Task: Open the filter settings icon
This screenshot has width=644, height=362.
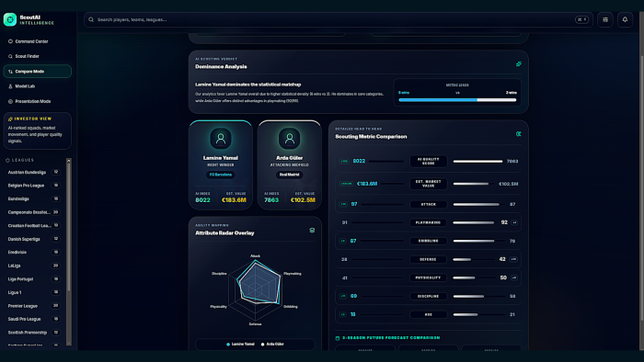Action: [605, 19]
